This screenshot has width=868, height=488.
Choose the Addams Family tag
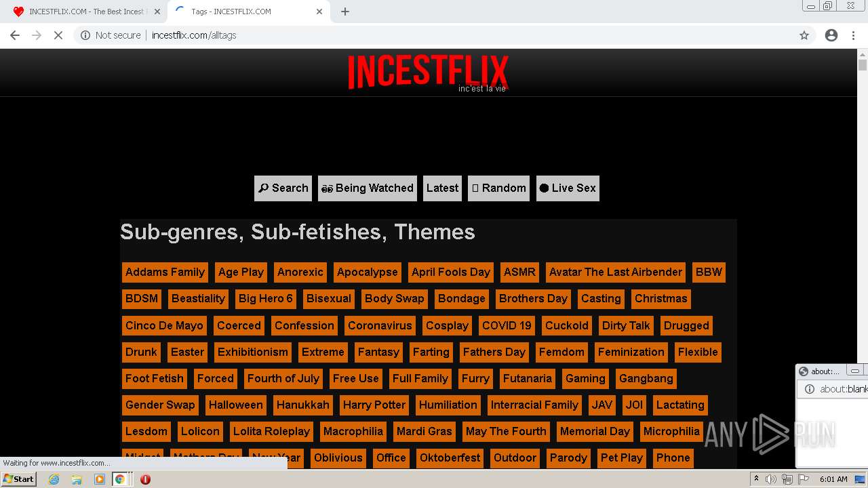coord(165,272)
